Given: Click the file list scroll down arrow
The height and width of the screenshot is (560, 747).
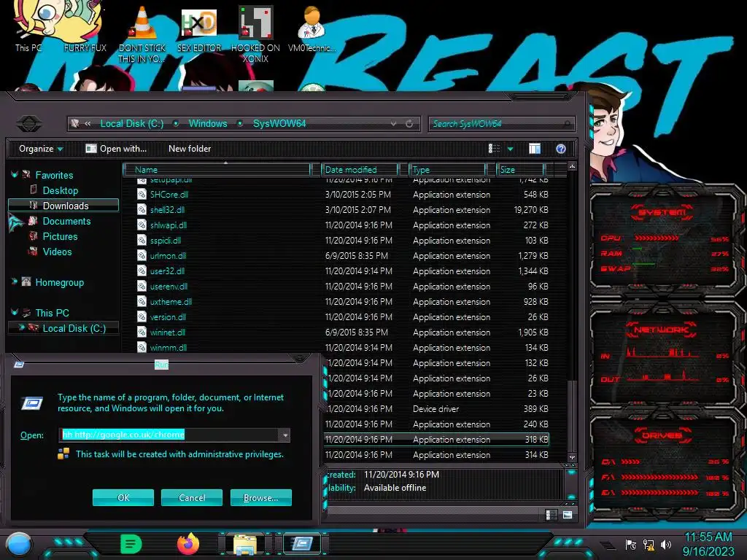Looking at the screenshot, I should (572, 458).
